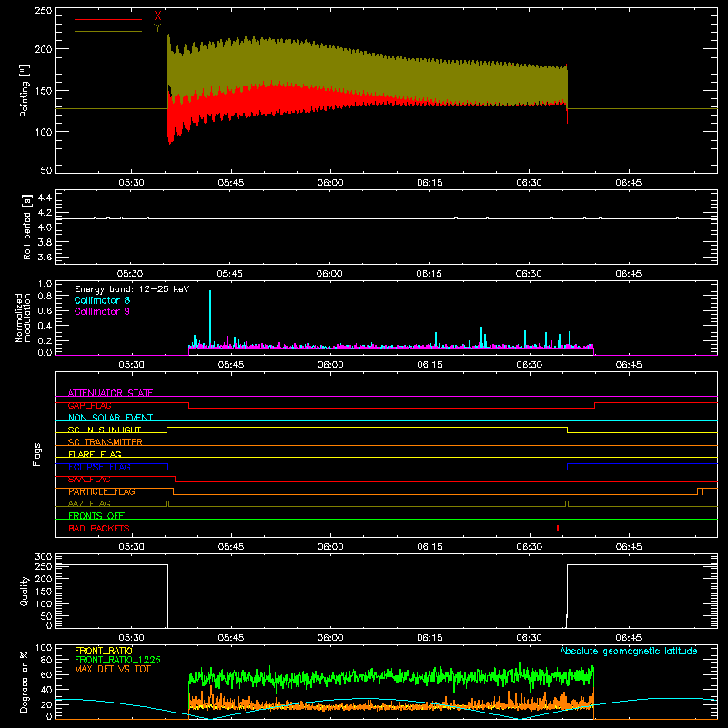This screenshot has width=728, height=728.
Task: Click the FLARE_FLAG label
Action: pyautogui.click(x=95, y=454)
